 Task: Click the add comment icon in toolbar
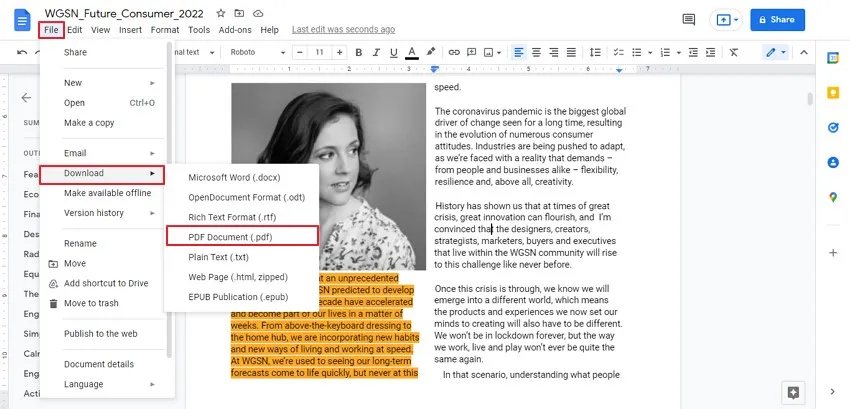coord(472,53)
